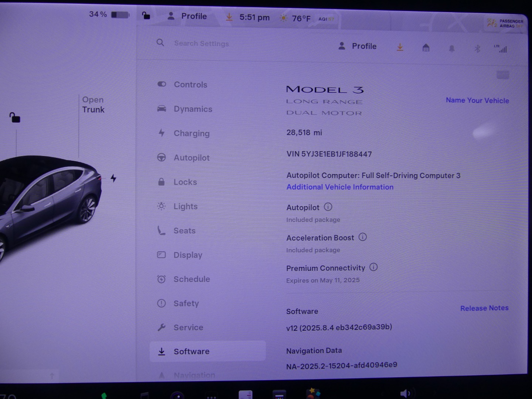Tap the orange software download icon in settings header
The width and height of the screenshot is (532, 399).
[400, 47]
